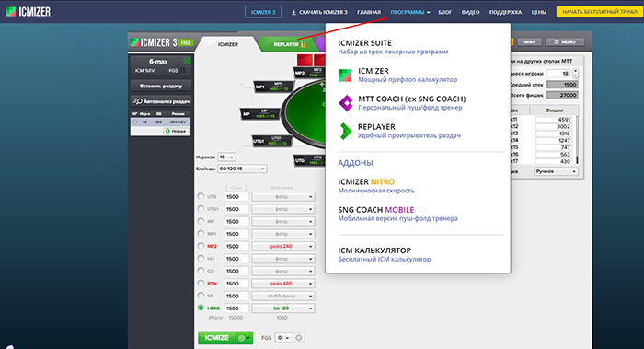The height and width of the screenshot is (349, 644).
Task: Click the green plus Новая icon
Action: (167, 131)
